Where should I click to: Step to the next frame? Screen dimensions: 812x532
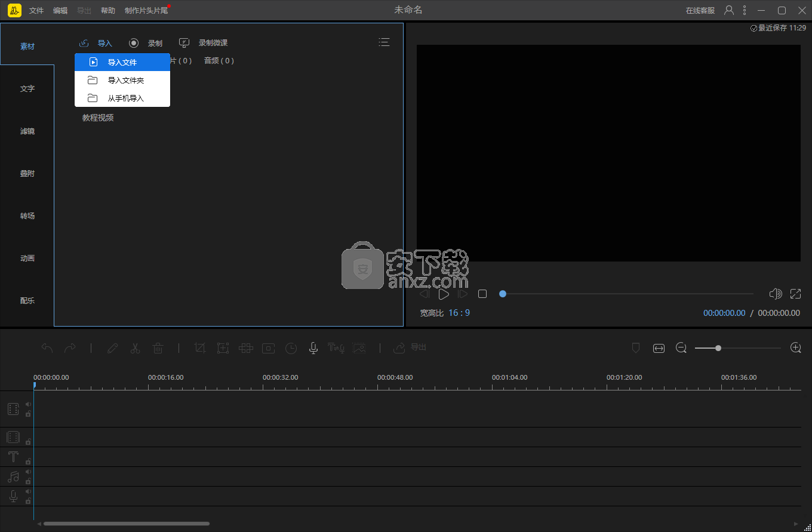click(x=463, y=294)
